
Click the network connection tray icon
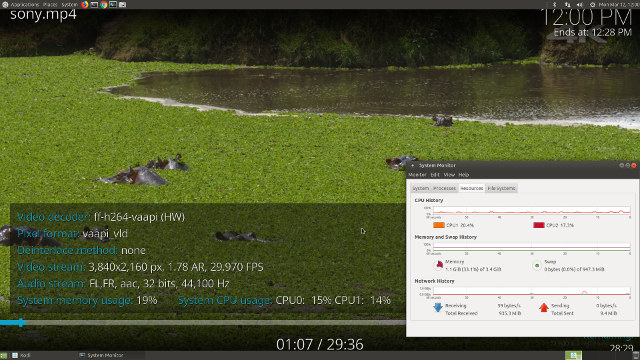(567, 4)
